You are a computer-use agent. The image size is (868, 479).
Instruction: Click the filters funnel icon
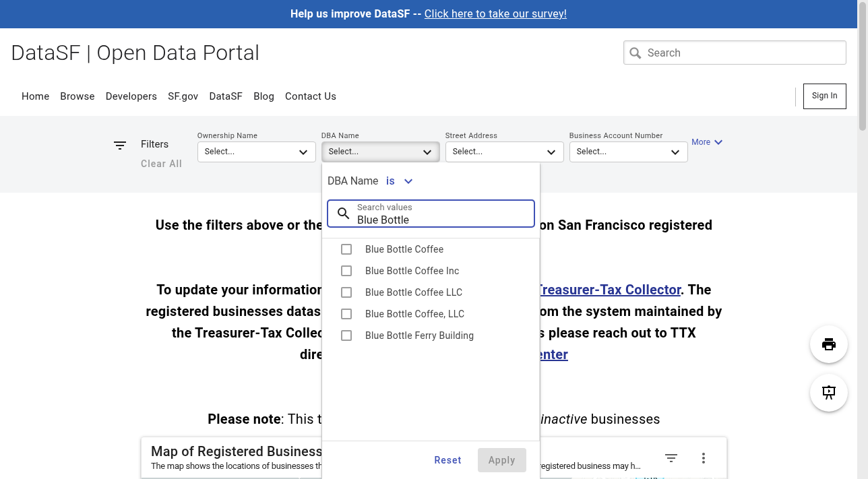pos(120,146)
